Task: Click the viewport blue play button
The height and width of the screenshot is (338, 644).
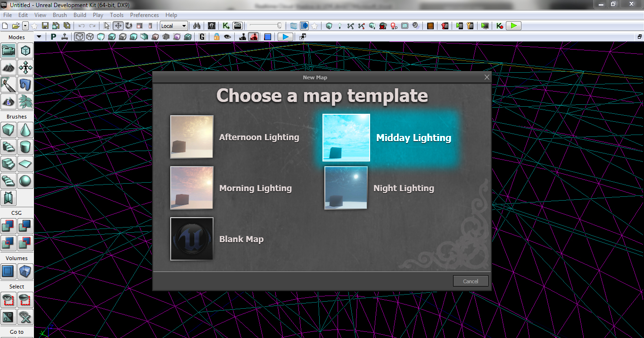Action: [x=285, y=37]
